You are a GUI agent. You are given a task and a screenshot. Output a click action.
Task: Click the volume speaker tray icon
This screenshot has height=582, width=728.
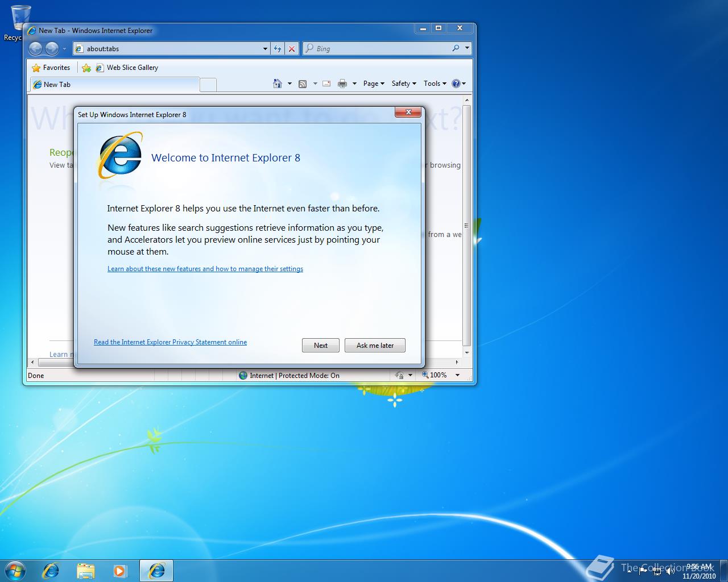670,571
